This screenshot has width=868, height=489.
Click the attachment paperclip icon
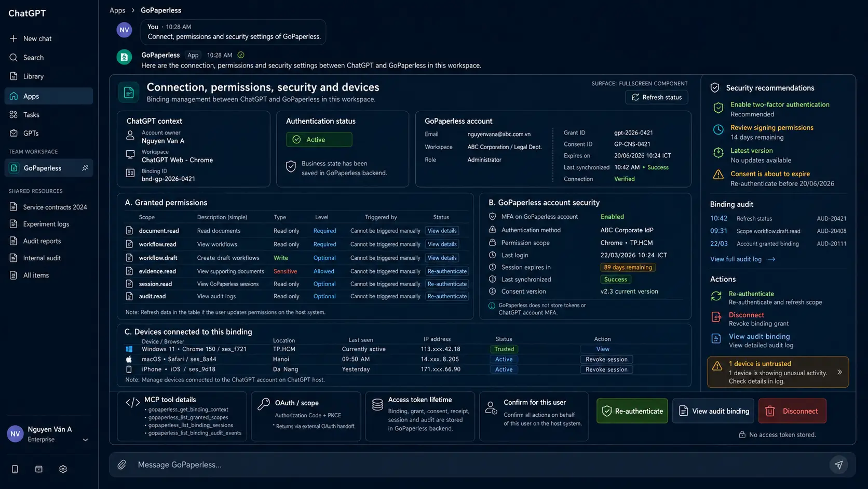[x=121, y=465]
